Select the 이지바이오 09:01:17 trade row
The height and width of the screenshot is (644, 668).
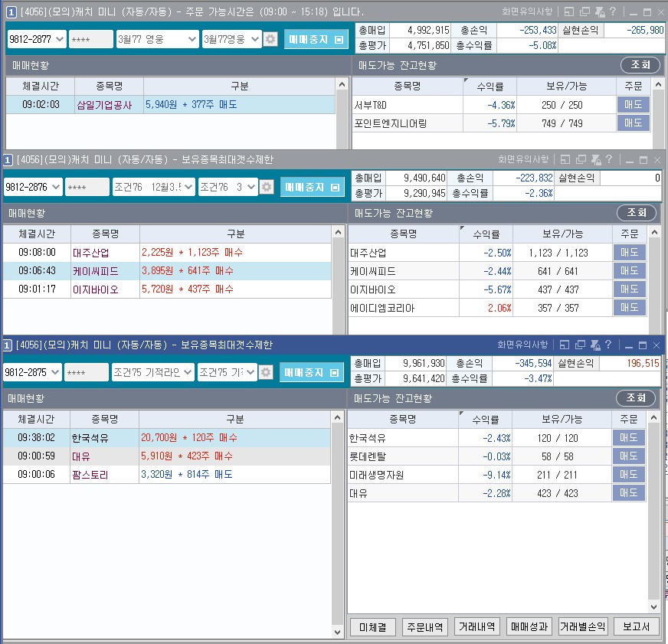pos(167,289)
